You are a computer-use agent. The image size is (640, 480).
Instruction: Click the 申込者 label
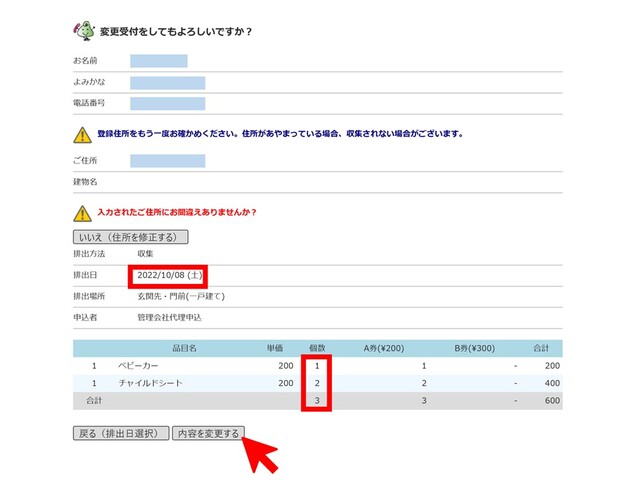tap(85, 318)
